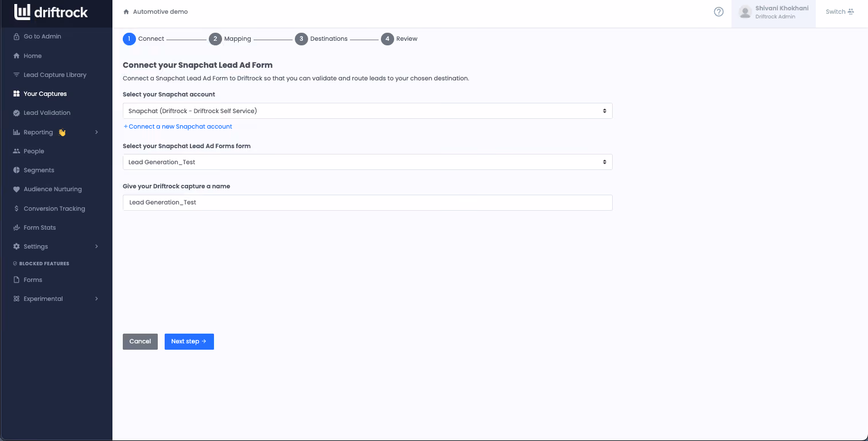Image resolution: width=868 pixels, height=441 pixels.
Task: Go to step 3 Destinations
Action: [321, 39]
